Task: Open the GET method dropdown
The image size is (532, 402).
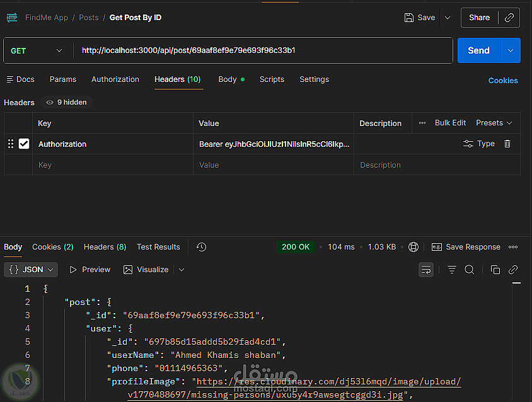Action: pyautogui.click(x=37, y=50)
